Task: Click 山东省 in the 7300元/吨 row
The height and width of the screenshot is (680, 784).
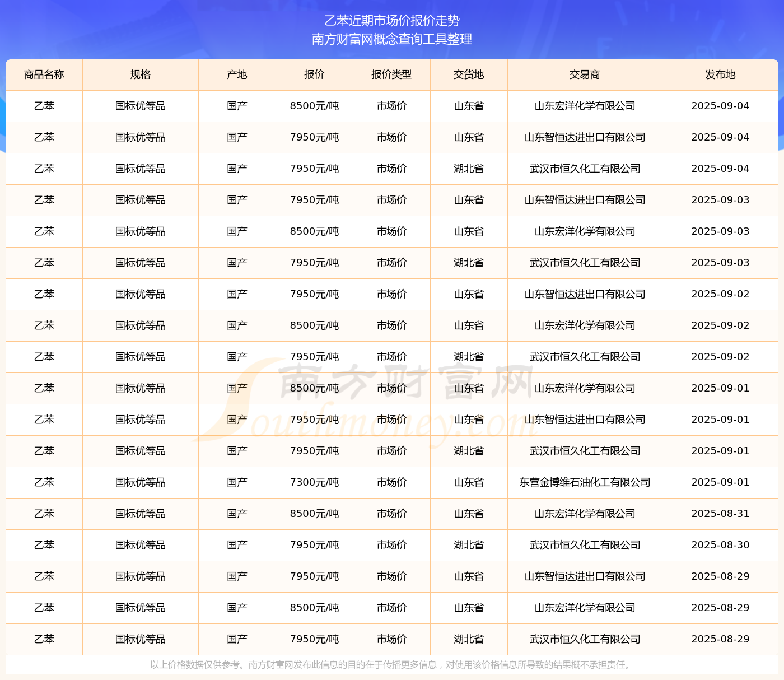Action: pos(469,482)
